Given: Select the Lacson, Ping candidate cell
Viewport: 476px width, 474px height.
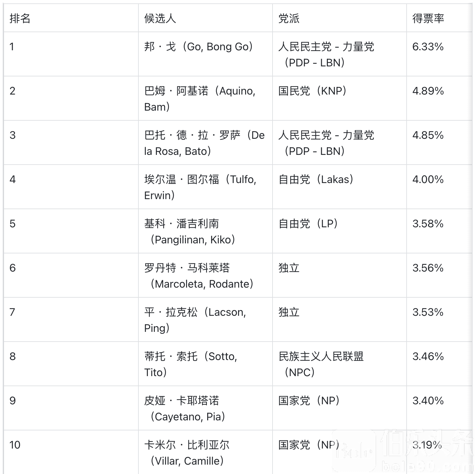Looking at the screenshot, I should tap(195, 320).
